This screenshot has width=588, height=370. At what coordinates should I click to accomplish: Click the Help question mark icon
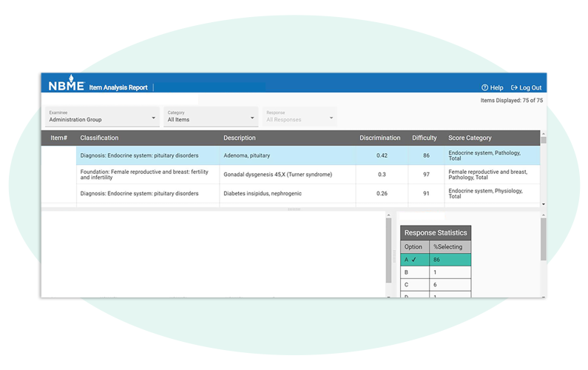tap(485, 87)
